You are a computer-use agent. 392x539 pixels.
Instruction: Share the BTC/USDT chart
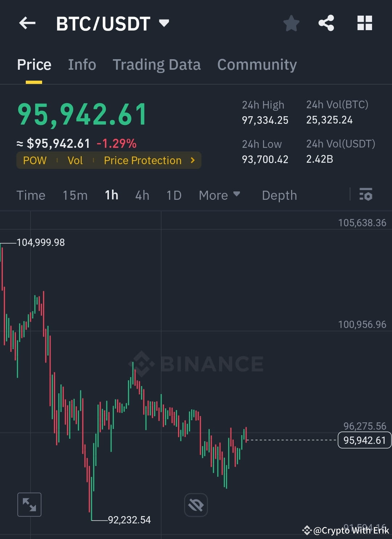[326, 23]
